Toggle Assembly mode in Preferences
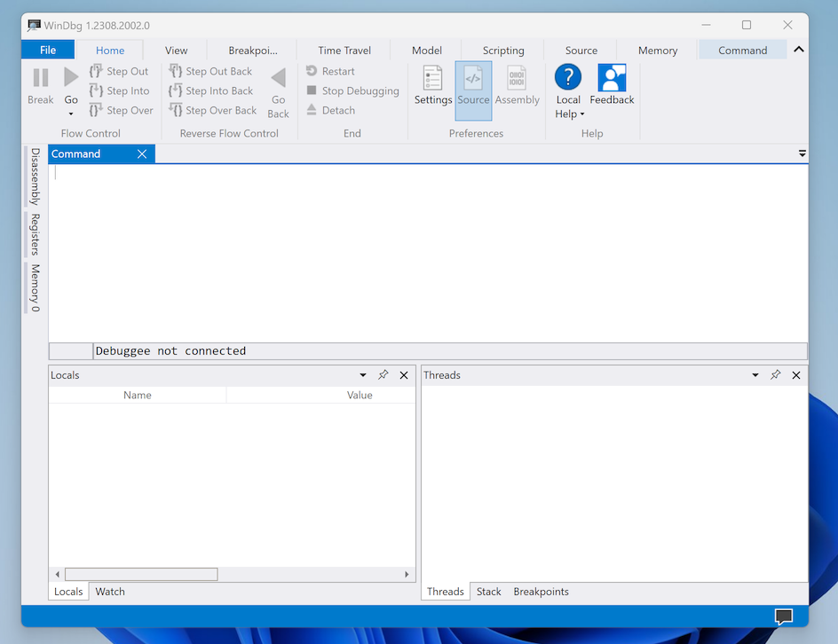Viewport: 838px width, 644px height. pos(517,79)
